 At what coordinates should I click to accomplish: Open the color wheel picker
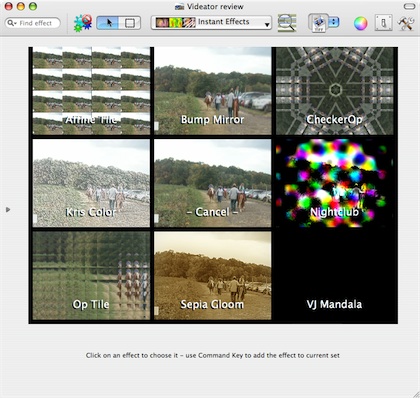pos(361,23)
